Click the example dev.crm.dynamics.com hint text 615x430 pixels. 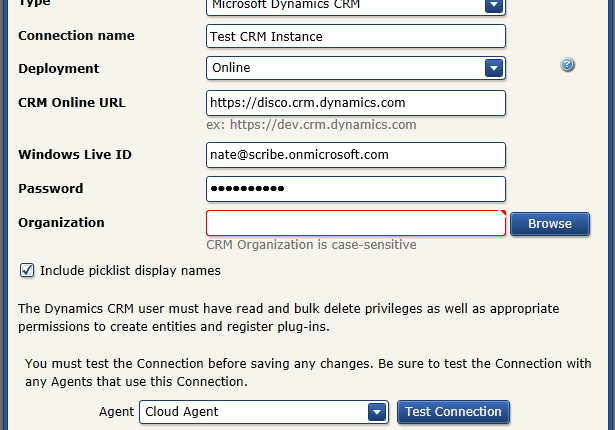point(311,125)
